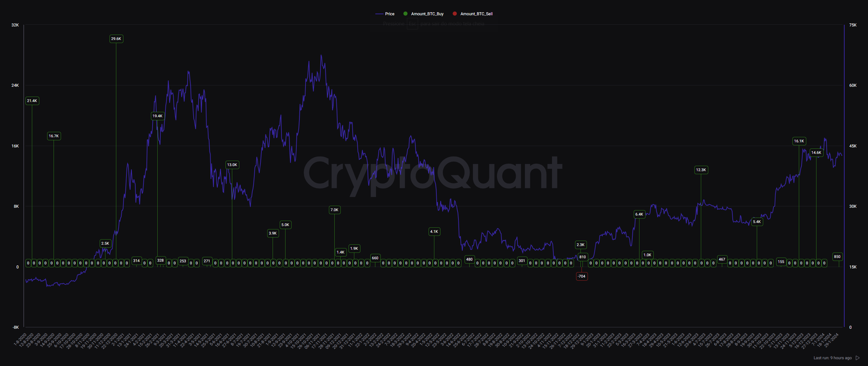Select the 2.3K buy data label
Image resolution: width=868 pixels, height=366 pixels.
581,245
